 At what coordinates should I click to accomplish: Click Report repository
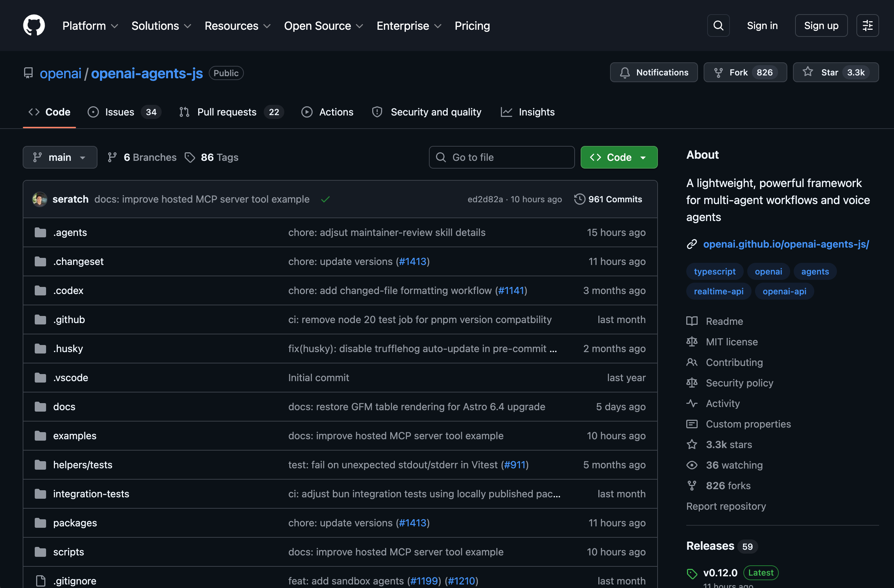(726, 506)
